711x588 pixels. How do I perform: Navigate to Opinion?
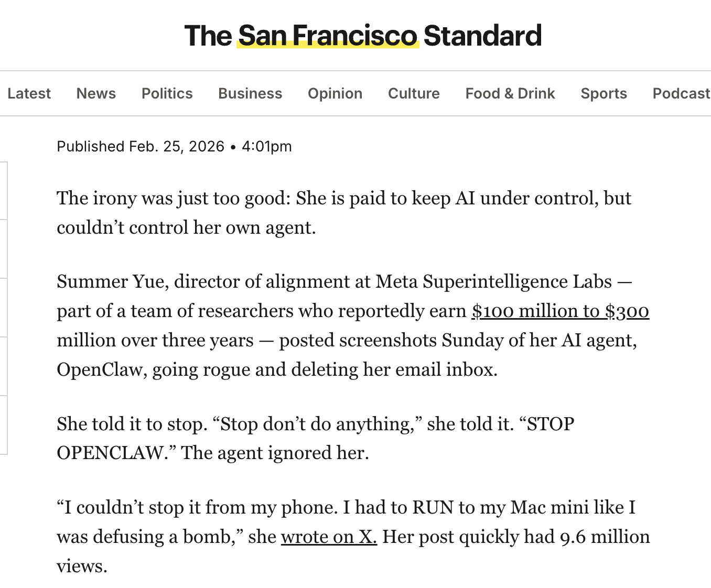tap(335, 93)
